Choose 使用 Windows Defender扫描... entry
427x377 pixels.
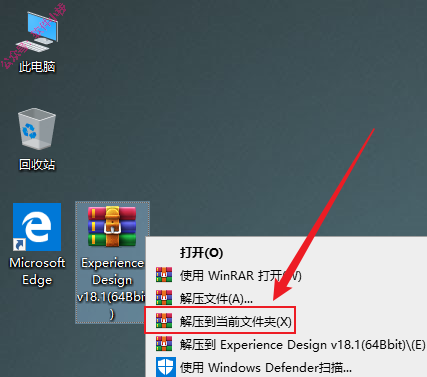pyautogui.click(x=286, y=367)
